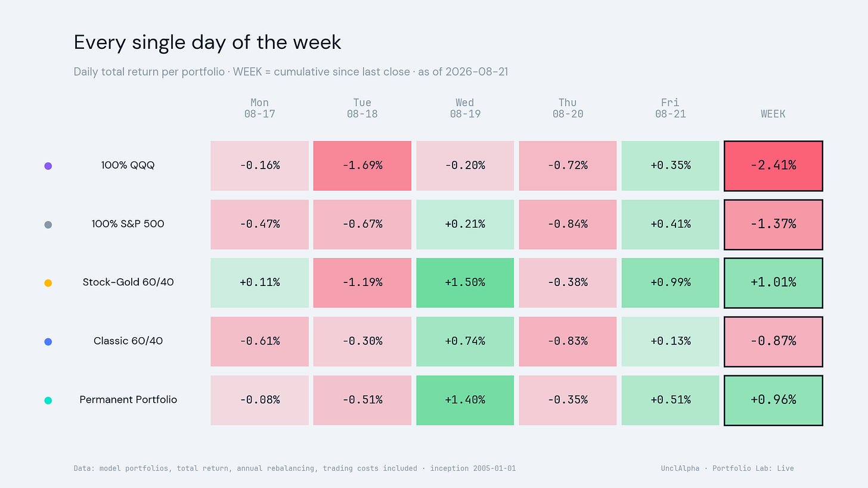Click the teal dot beside Permanent Portfolio

(x=48, y=400)
